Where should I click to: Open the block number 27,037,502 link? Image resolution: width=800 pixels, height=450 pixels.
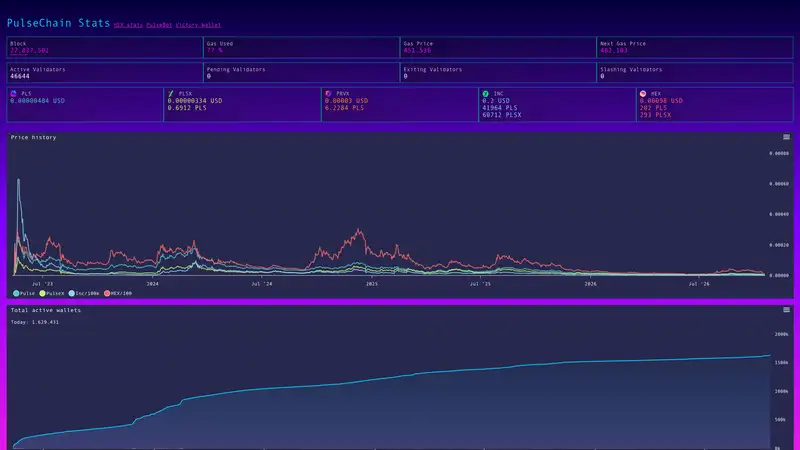coord(30,51)
